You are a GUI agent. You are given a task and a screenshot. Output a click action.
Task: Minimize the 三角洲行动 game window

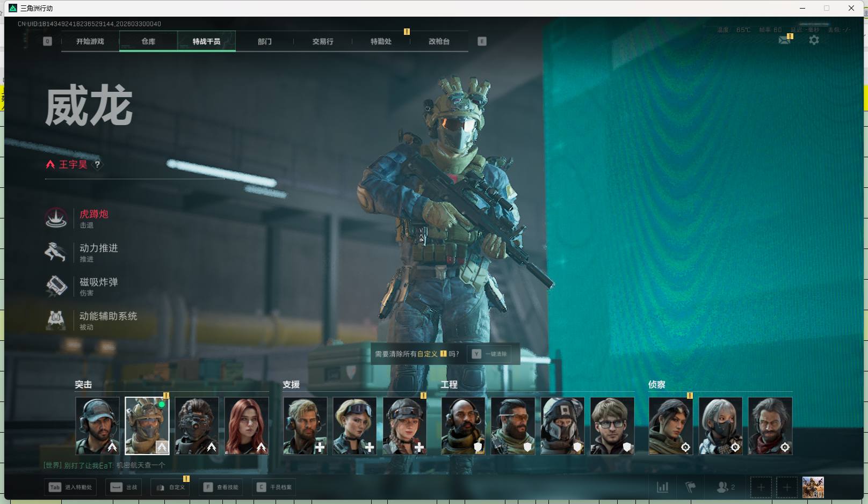click(802, 8)
